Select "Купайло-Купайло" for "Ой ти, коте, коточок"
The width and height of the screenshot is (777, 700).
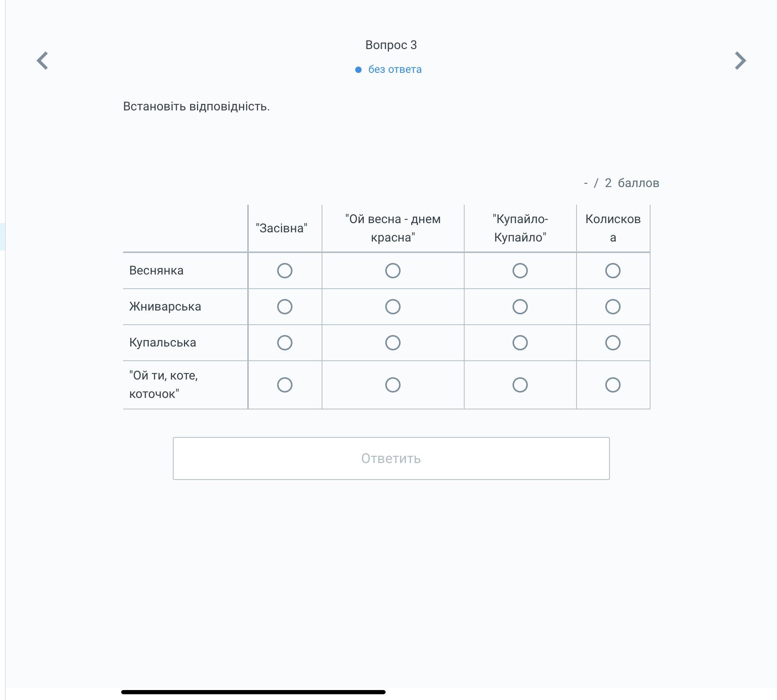point(520,385)
